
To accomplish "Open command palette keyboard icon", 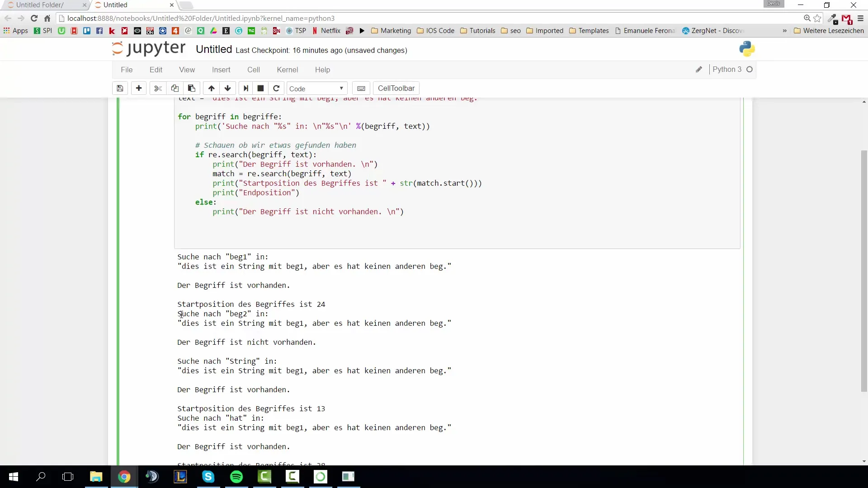I will (361, 89).
